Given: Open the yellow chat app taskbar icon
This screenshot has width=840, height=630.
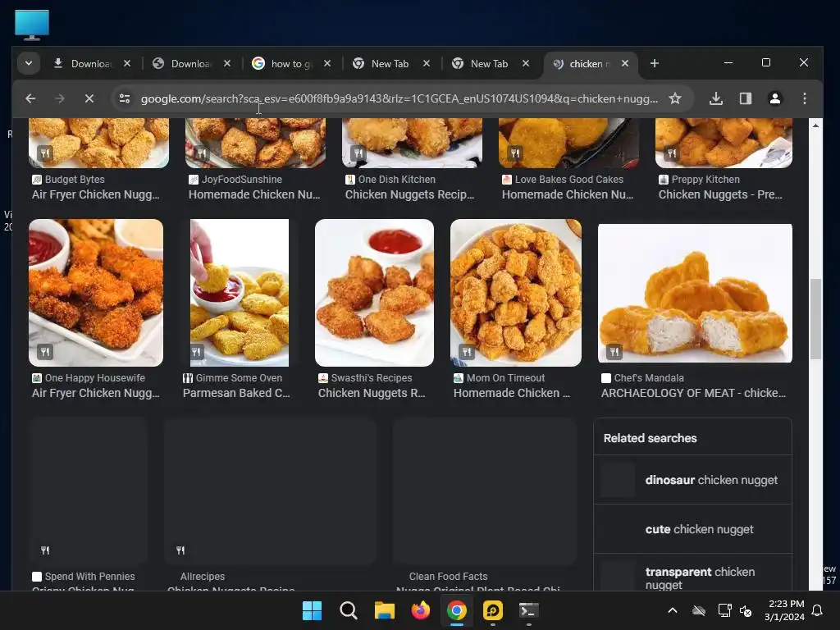Looking at the screenshot, I should point(493,610).
